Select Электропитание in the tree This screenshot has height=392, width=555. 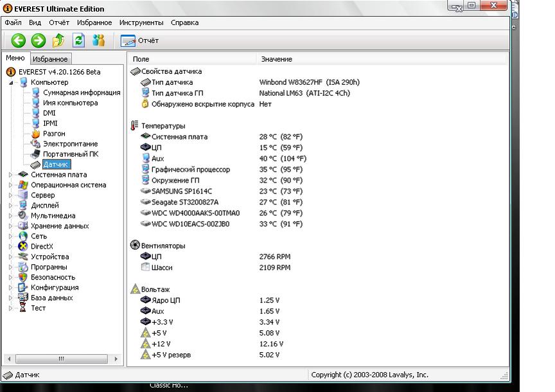pos(70,144)
